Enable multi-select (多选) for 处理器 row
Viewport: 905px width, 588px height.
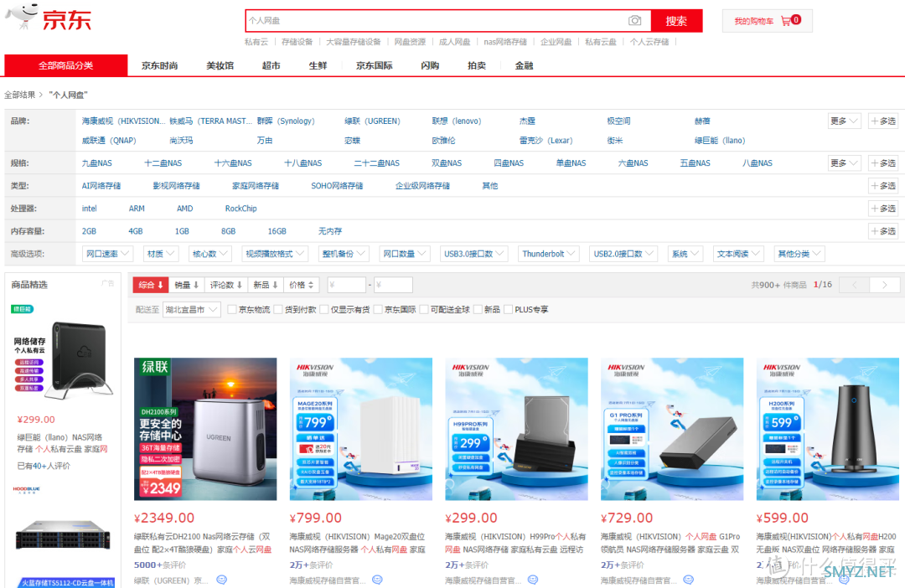[x=884, y=209]
